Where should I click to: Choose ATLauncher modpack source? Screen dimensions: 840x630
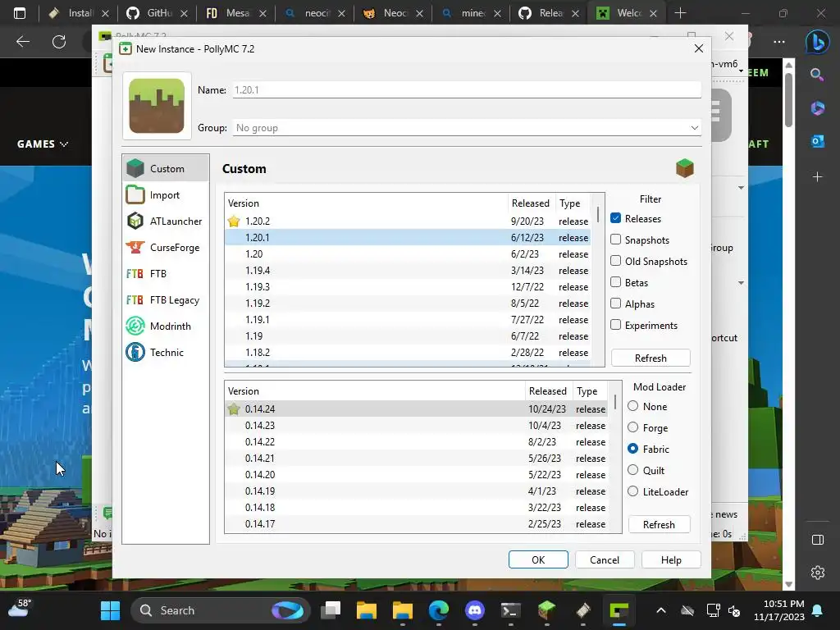point(165,221)
